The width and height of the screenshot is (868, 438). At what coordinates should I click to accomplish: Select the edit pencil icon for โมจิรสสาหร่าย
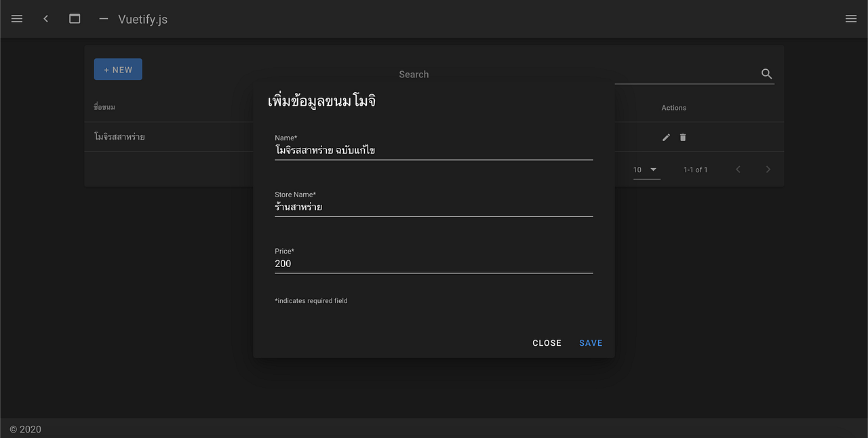(x=666, y=137)
